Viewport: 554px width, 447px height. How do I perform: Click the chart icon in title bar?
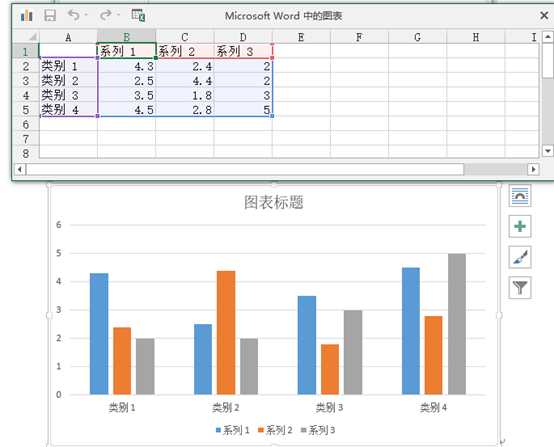point(26,16)
